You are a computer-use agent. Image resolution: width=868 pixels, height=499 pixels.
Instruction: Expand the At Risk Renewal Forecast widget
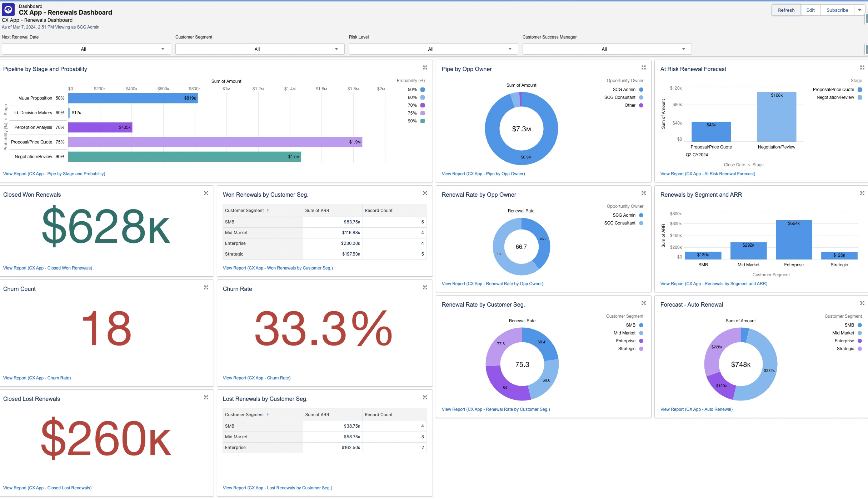(862, 67)
